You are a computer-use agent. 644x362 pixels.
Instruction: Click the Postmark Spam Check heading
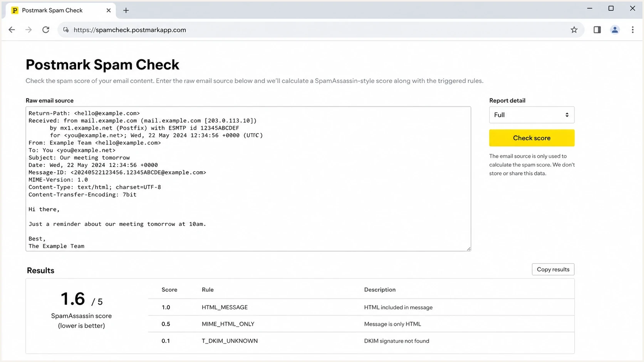click(102, 65)
